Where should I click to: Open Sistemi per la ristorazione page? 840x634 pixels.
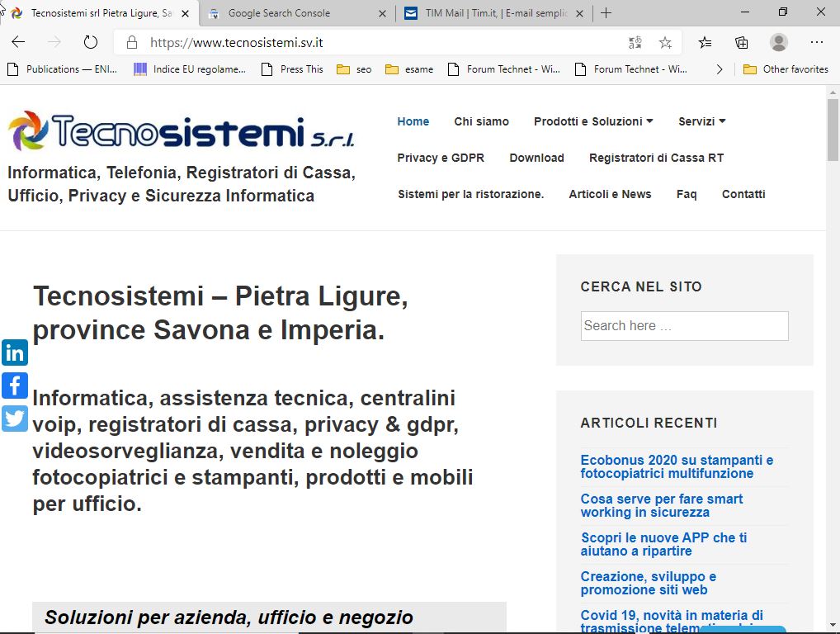pyautogui.click(x=471, y=195)
